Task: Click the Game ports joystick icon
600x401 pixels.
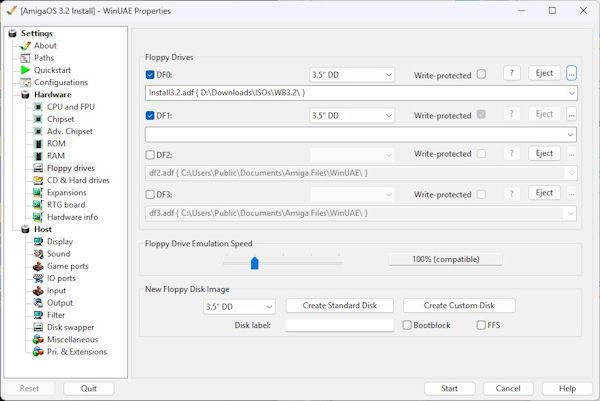Action: (x=37, y=266)
